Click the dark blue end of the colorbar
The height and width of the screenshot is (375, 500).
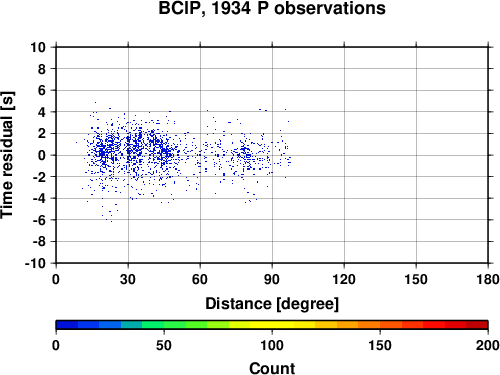(67, 325)
